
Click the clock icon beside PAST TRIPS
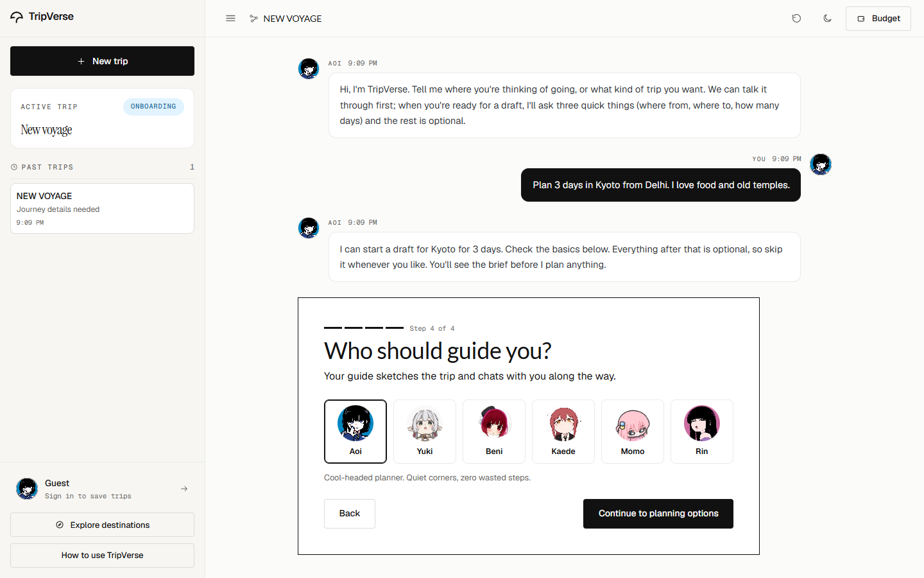click(x=14, y=167)
